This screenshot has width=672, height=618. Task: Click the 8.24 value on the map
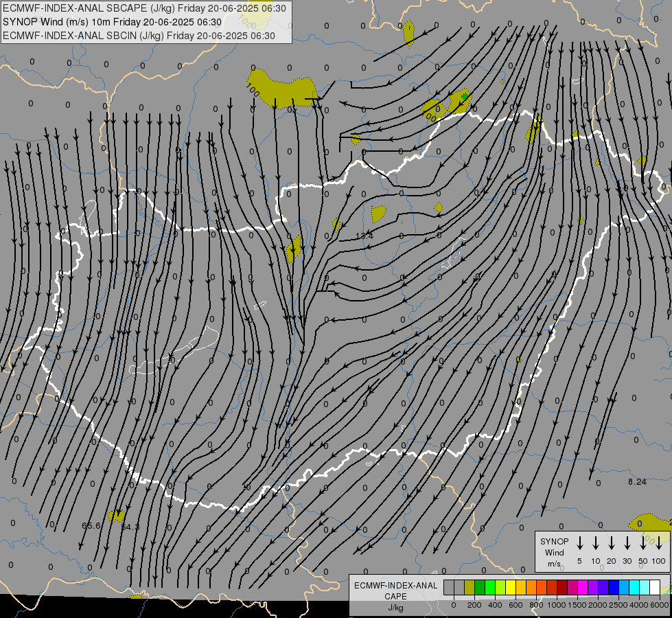click(637, 481)
